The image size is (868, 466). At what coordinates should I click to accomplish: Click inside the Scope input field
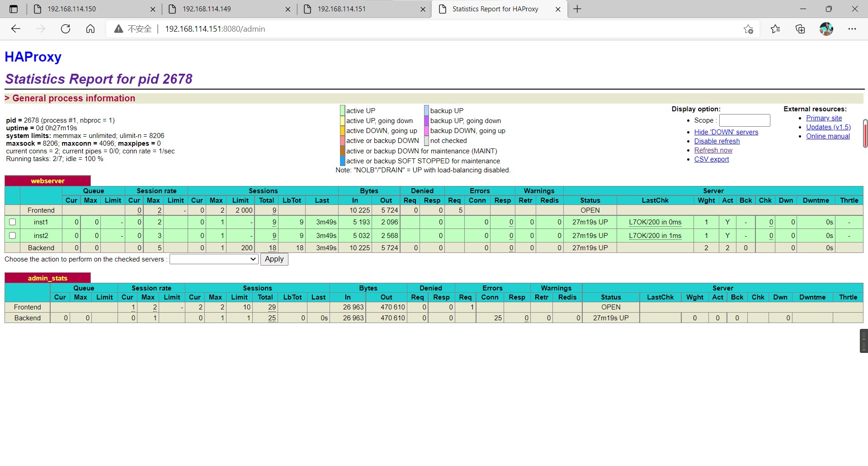(x=744, y=120)
